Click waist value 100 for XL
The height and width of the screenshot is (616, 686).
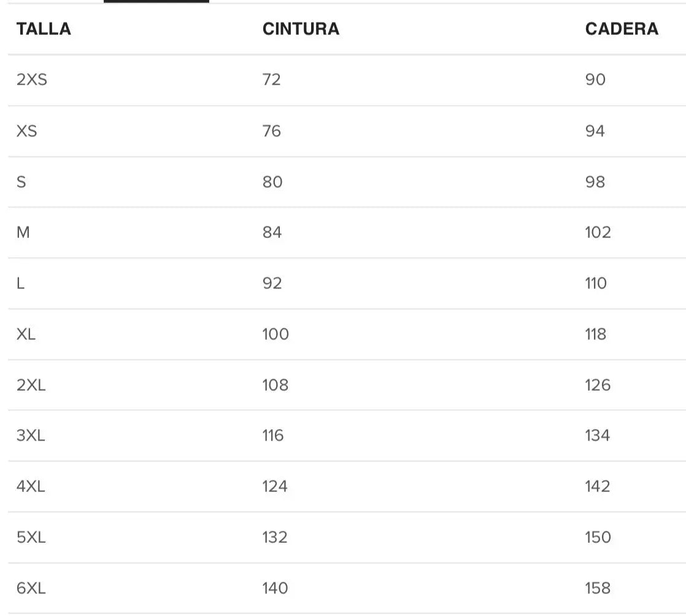tap(276, 334)
